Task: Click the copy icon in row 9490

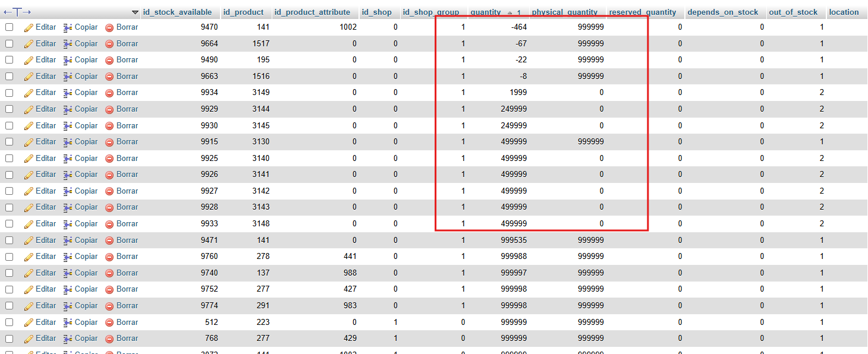Action: [68, 60]
